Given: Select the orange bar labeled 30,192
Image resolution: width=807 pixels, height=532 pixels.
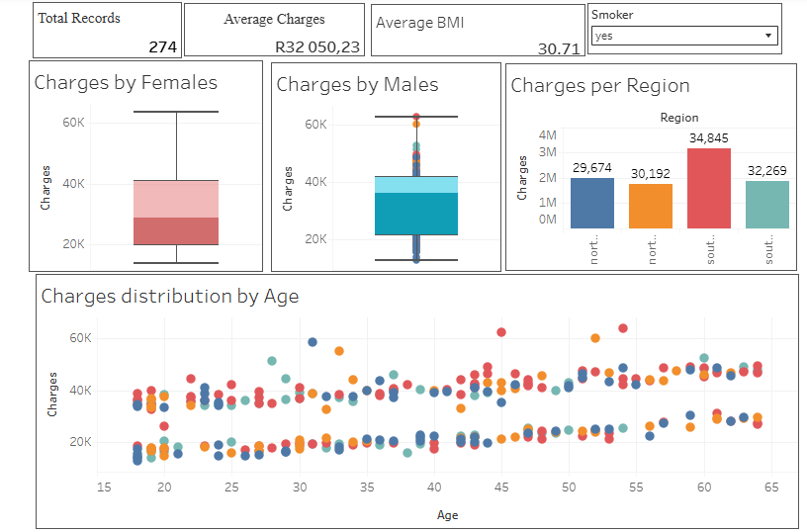Looking at the screenshot, I should click(650, 207).
